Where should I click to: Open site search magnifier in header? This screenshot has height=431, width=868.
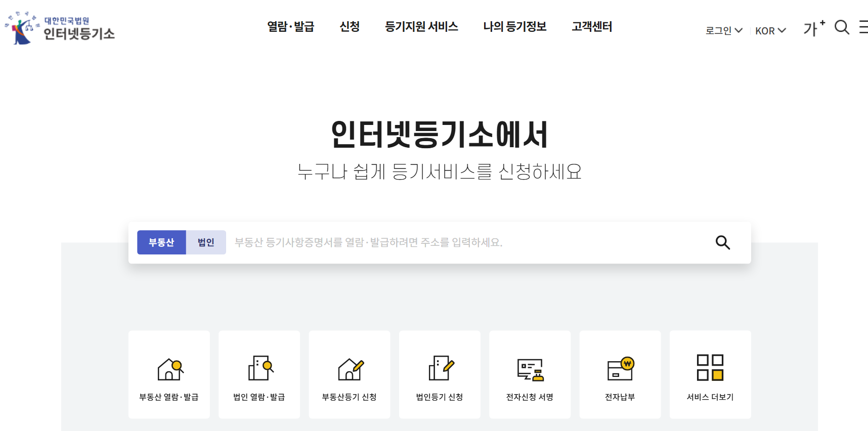pos(842,27)
